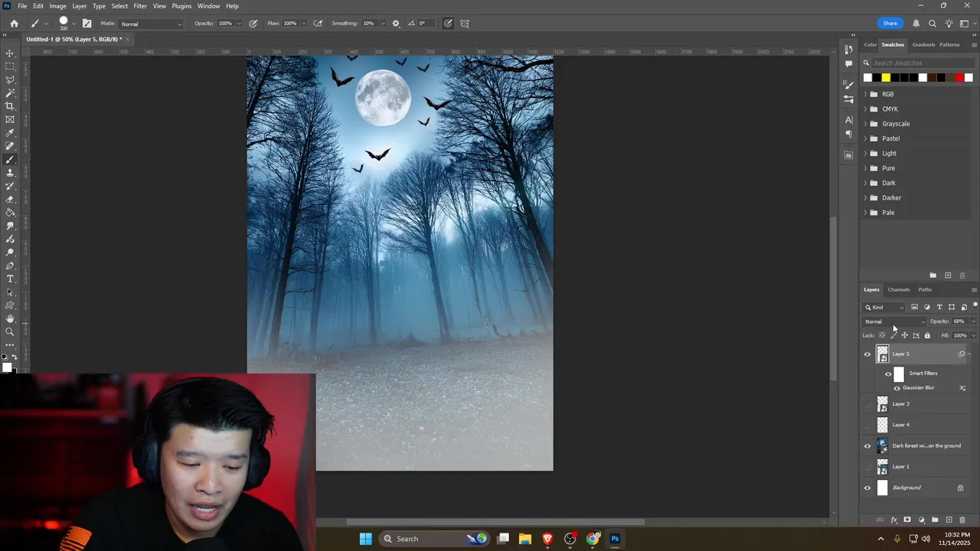Select the Paint Bucket tool
Image resolution: width=980 pixels, height=551 pixels.
pyautogui.click(x=10, y=213)
